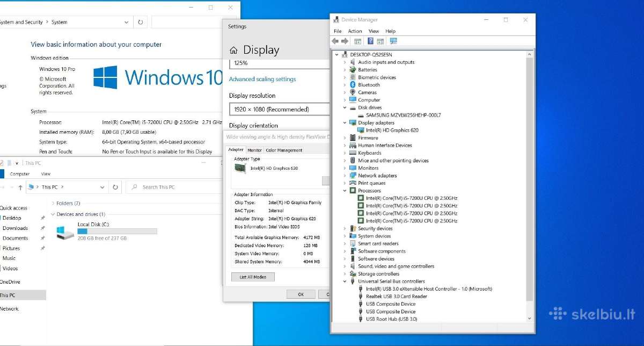
Task: Expand the Audio inputs and outputs node
Action: click(x=345, y=62)
